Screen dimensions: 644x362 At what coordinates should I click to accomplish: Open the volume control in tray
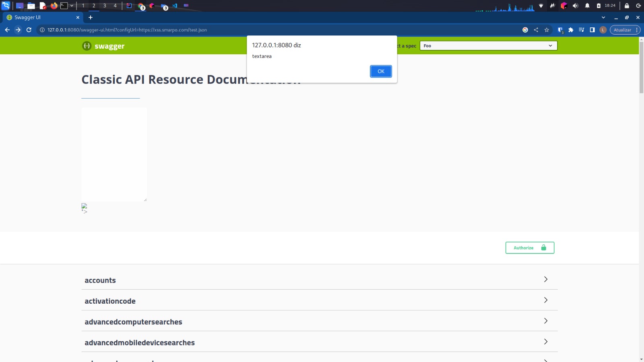coord(576,6)
